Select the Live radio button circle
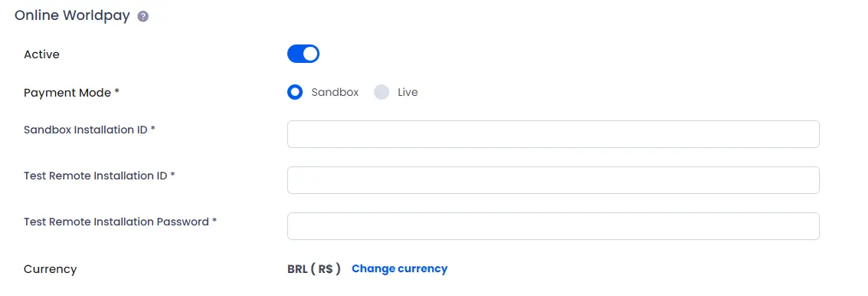Image resolution: width=868 pixels, height=296 pixels. click(382, 92)
